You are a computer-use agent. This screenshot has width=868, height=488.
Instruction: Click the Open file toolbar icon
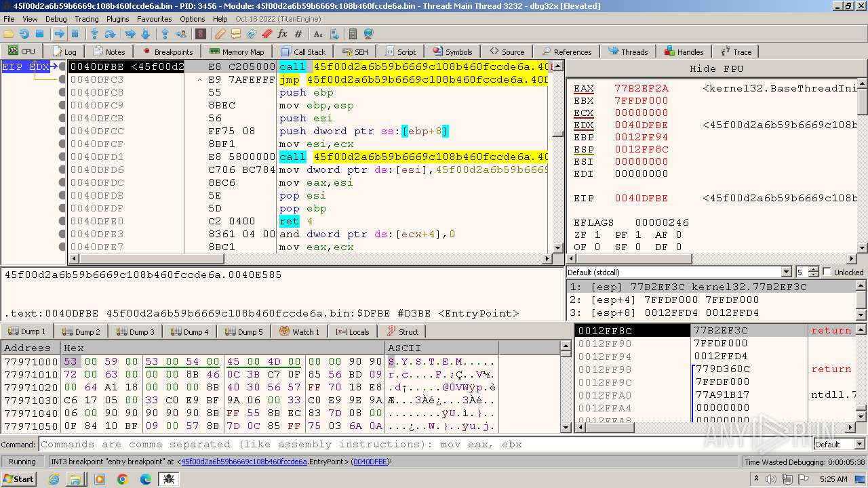coord(9,33)
